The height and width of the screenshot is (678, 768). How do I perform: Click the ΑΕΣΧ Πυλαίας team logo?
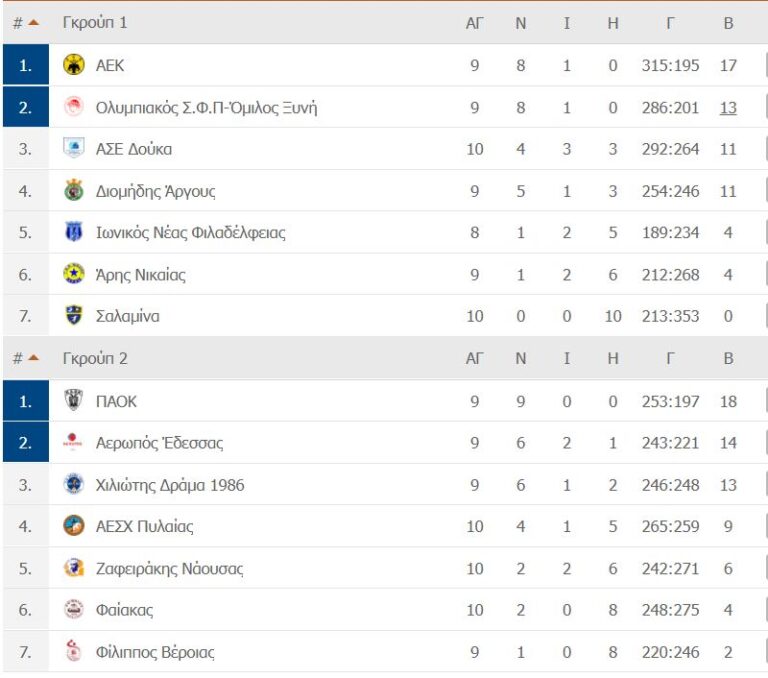click(74, 526)
